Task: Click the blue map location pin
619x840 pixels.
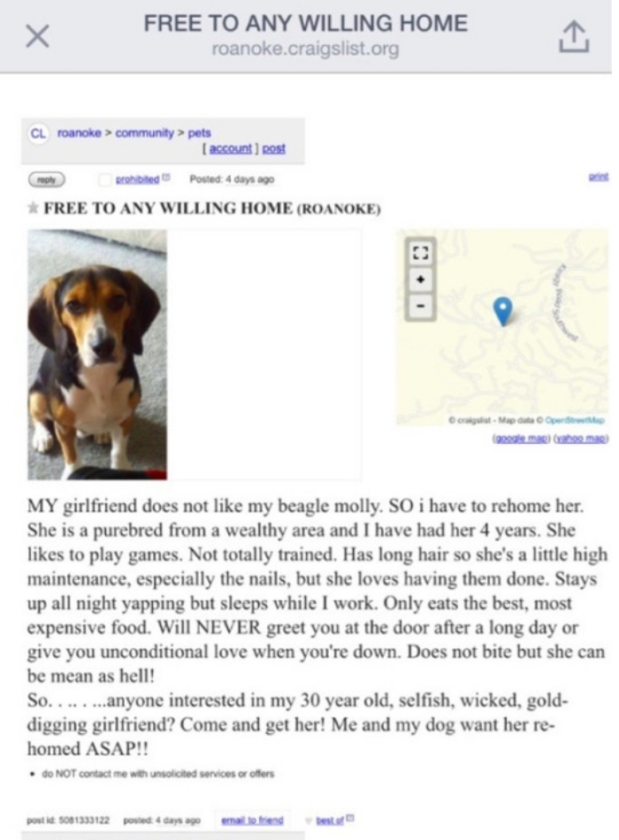Action: click(502, 311)
